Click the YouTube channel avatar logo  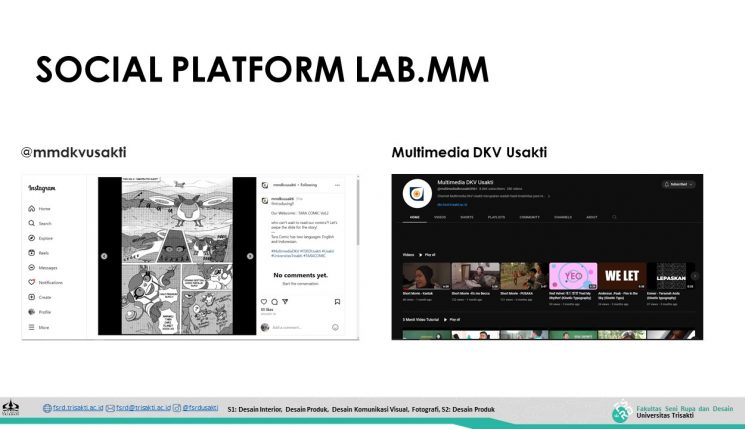click(x=417, y=194)
